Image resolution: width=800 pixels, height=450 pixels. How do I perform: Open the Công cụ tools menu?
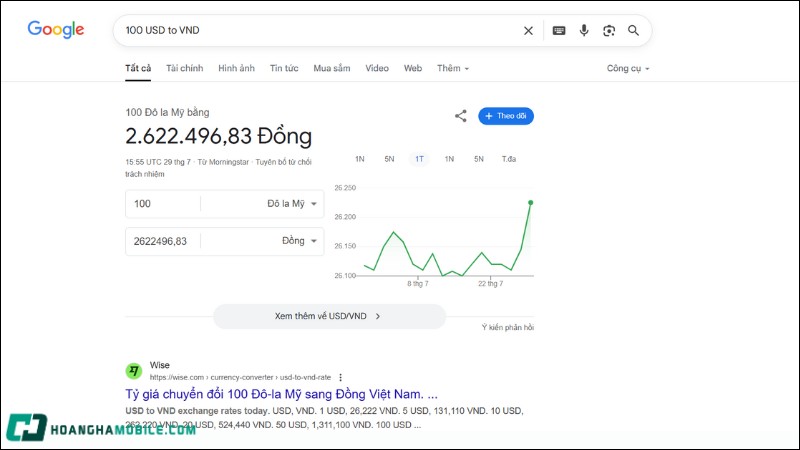pos(628,68)
